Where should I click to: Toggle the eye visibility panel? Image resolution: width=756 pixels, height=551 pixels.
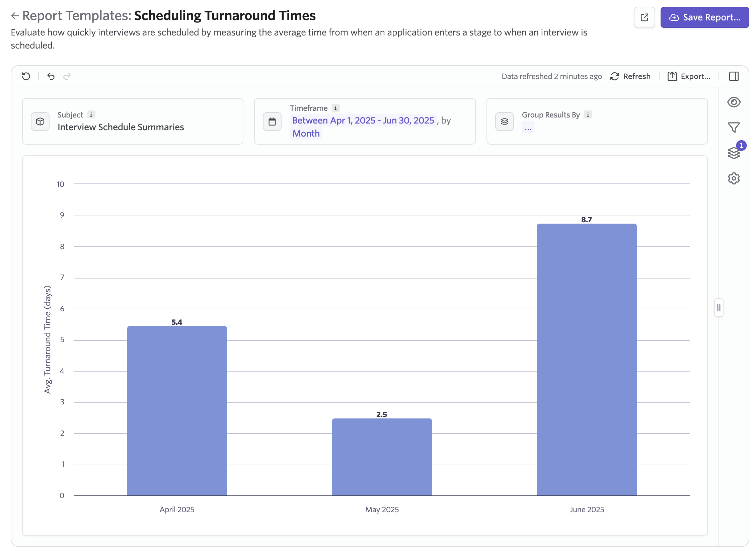pyautogui.click(x=734, y=102)
